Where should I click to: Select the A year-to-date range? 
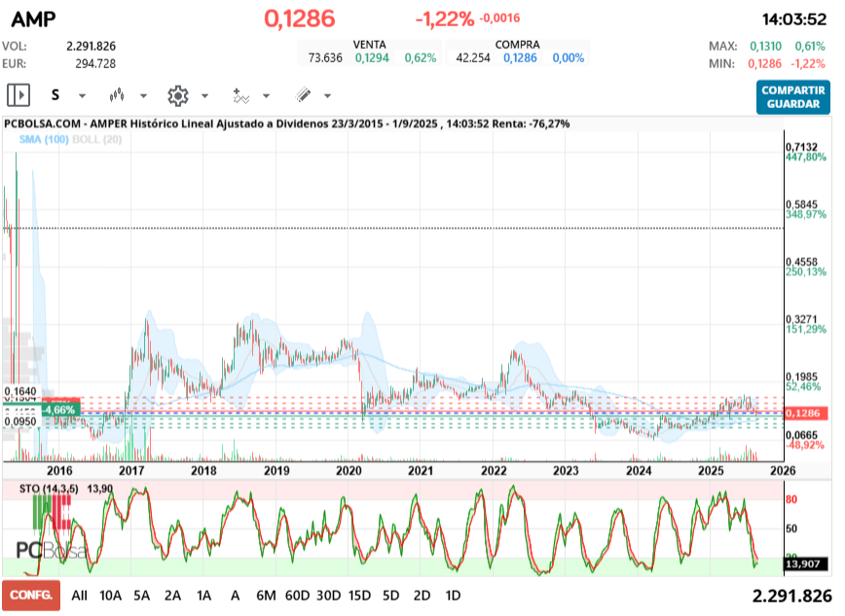pos(235,596)
